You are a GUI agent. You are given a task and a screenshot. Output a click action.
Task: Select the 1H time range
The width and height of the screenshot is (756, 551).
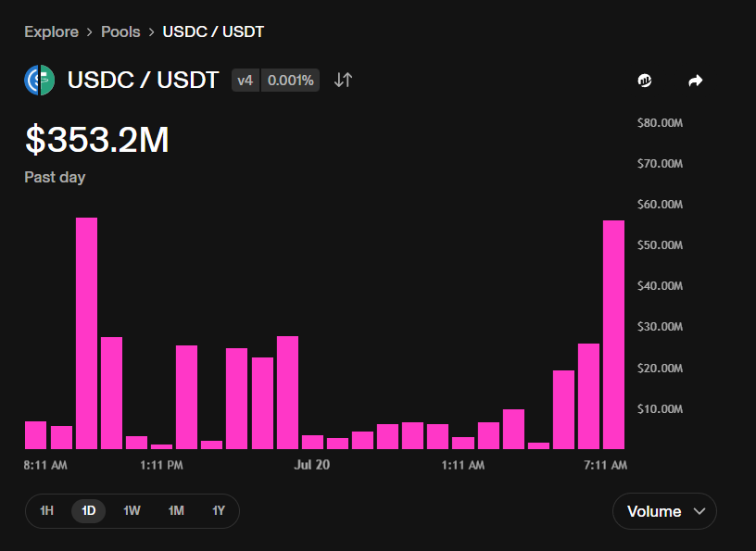pyautogui.click(x=46, y=510)
